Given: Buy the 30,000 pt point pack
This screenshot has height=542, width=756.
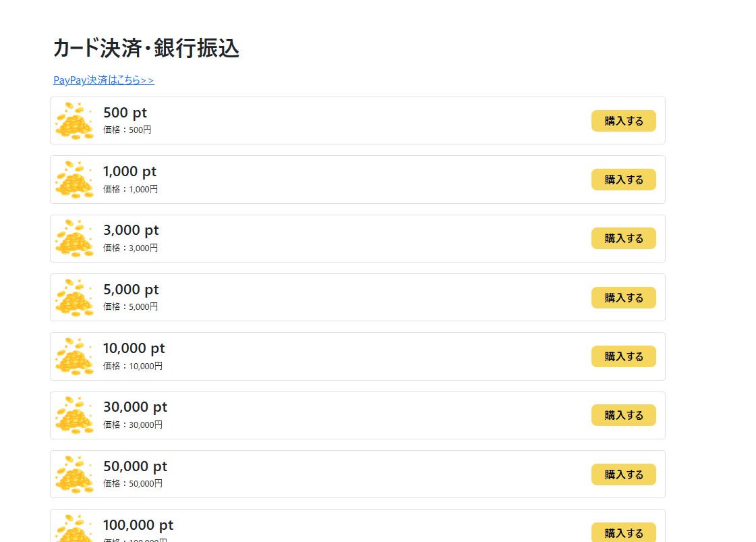Looking at the screenshot, I should [x=623, y=415].
